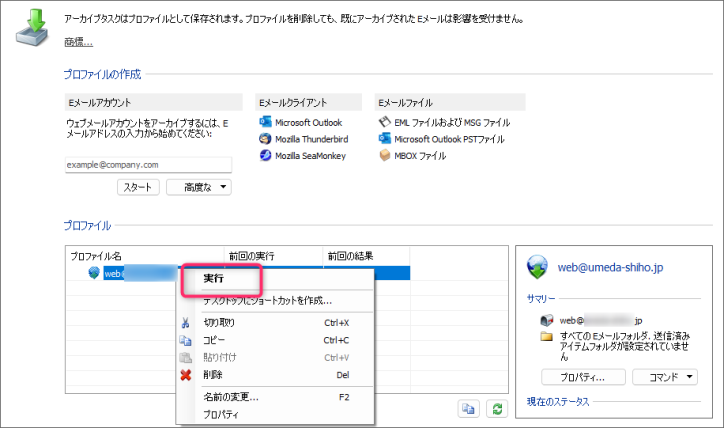Choose コピー in the context menu

point(214,340)
